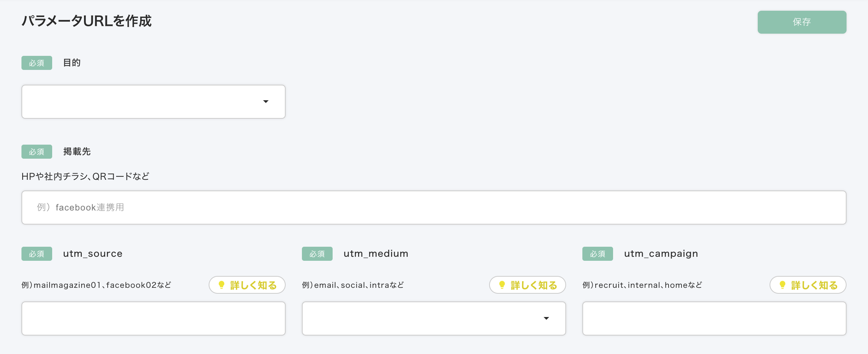This screenshot has height=354, width=868.
Task: Open 詳しく知る help for utm_medium
Action: pos(534,285)
